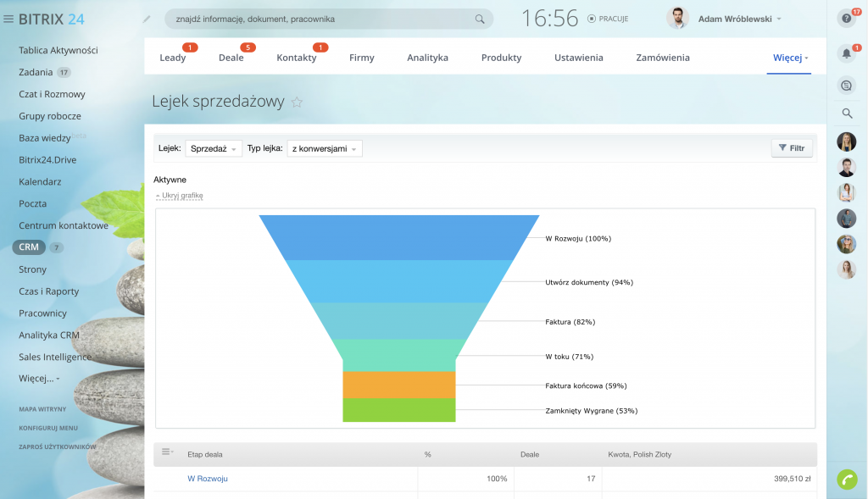
Task: Click the orange Faktura końcowa funnel segment
Action: tap(398, 385)
